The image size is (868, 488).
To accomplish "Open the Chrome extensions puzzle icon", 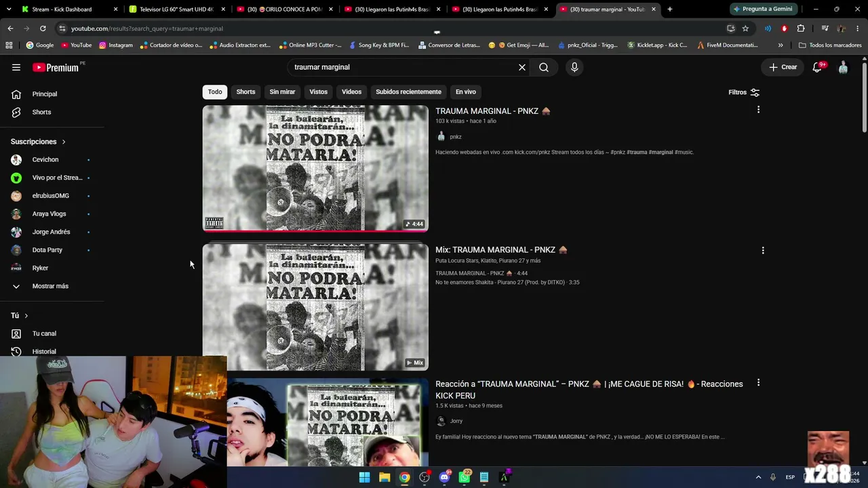I will (x=801, y=28).
